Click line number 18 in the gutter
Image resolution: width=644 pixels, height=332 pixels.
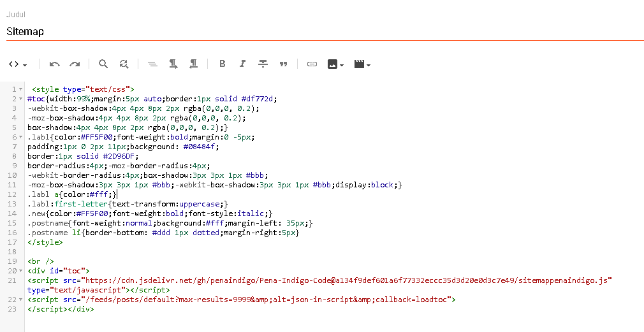tap(12, 252)
